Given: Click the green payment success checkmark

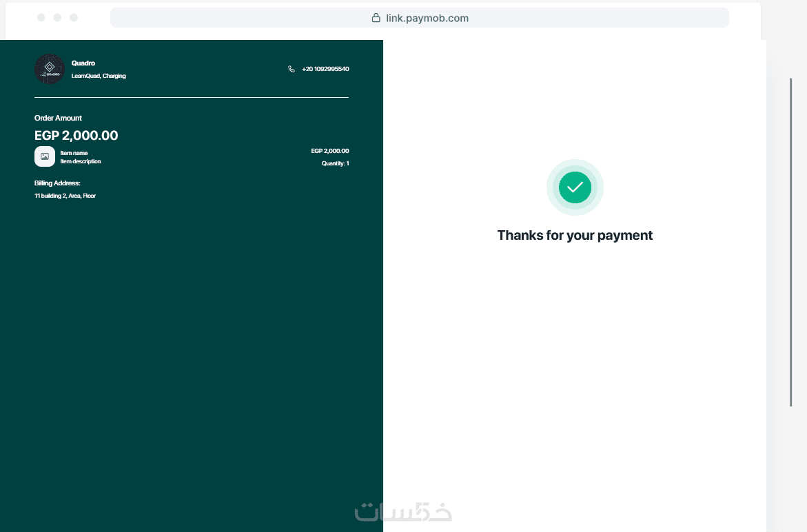Looking at the screenshot, I should pos(575,187).
